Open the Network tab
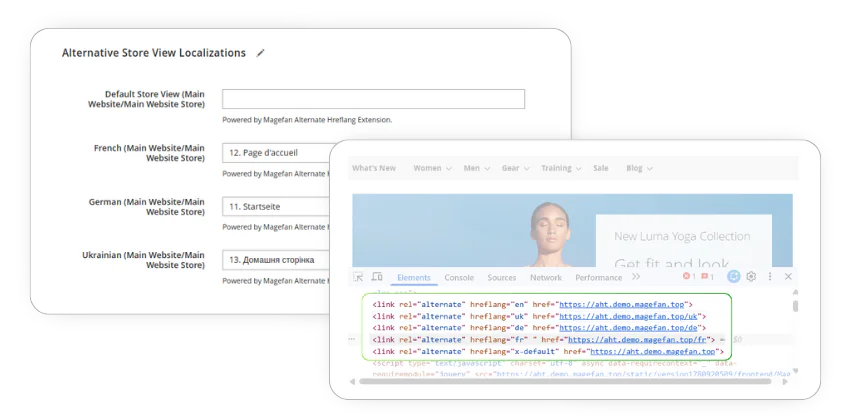850x420 pixels. [546, 277]
